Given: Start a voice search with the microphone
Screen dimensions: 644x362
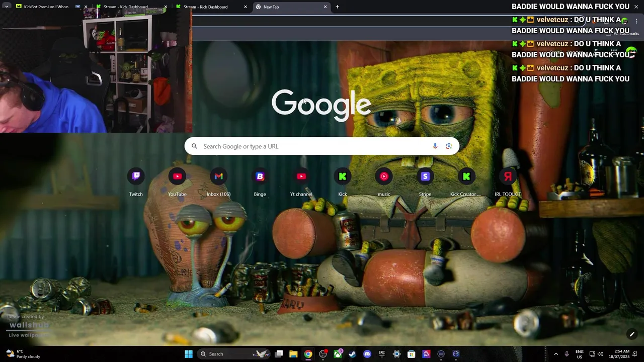Looking at the screenshot, I should point(435,146).
